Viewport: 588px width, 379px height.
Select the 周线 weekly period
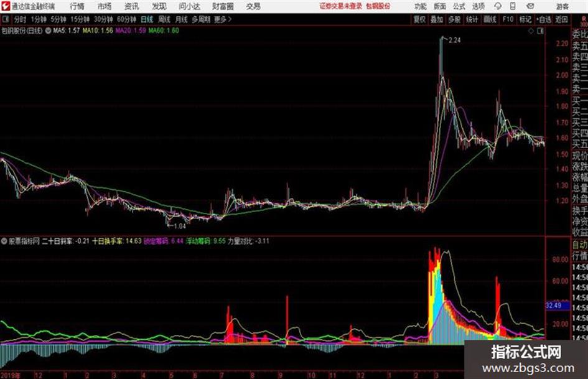164,19
